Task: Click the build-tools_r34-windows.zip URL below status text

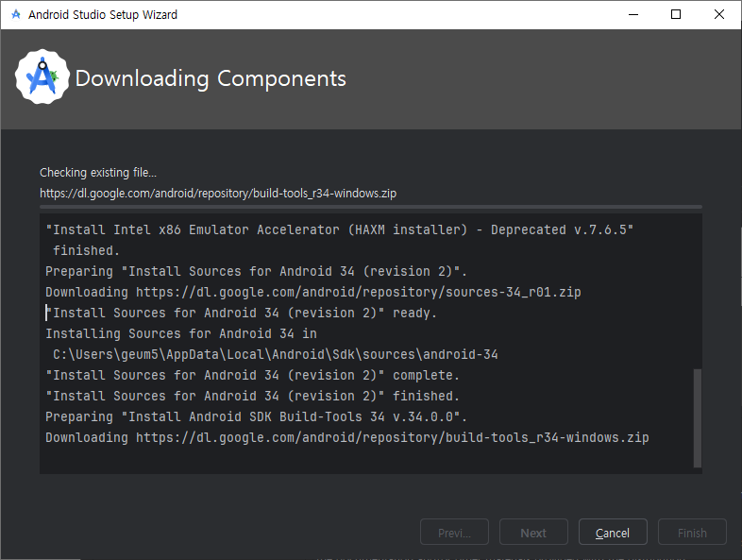Action: point(218,194)
